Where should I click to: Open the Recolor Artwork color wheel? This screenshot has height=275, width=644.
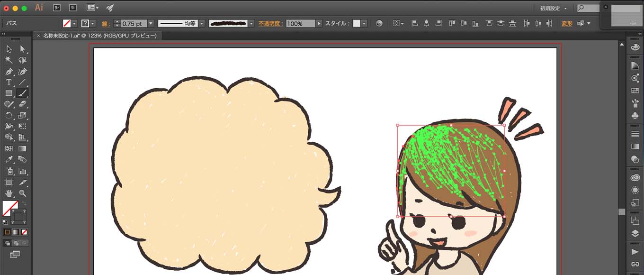pyautogui.click(x=379, y=23)
